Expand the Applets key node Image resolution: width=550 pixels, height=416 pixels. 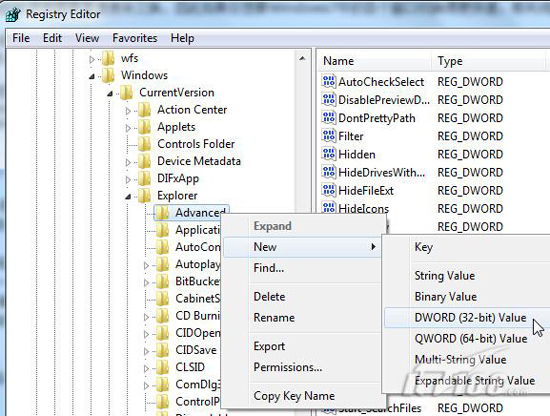128,128
